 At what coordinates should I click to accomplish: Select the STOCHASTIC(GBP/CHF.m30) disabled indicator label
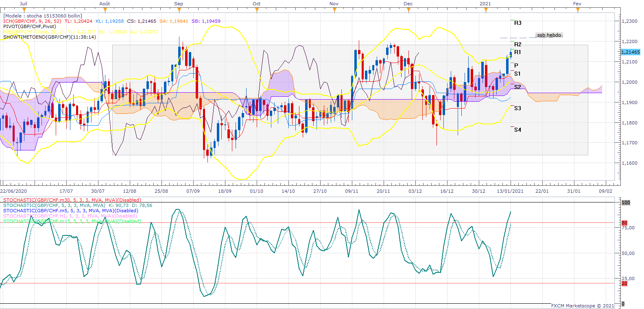click(72, 200)
